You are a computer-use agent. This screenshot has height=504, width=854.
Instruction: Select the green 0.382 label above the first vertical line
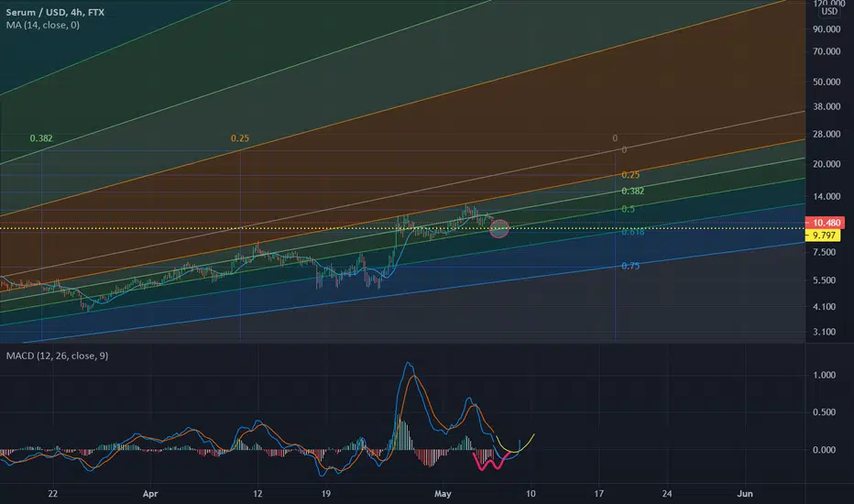[x=41, y=138]
